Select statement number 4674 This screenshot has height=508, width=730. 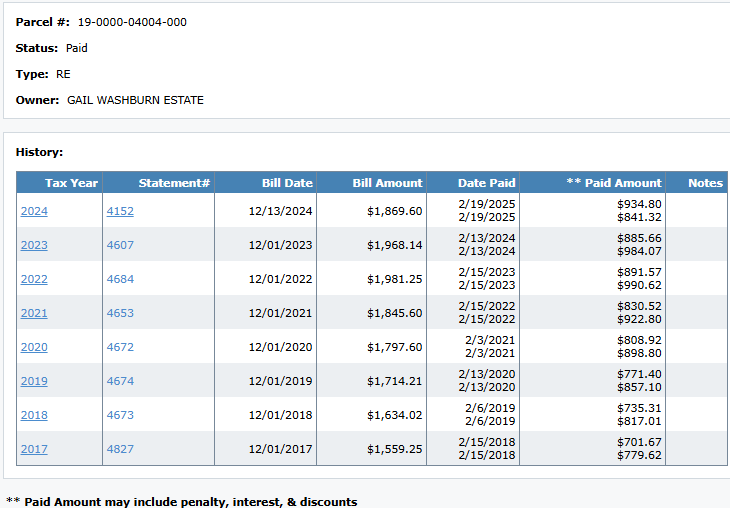(120, 381)
